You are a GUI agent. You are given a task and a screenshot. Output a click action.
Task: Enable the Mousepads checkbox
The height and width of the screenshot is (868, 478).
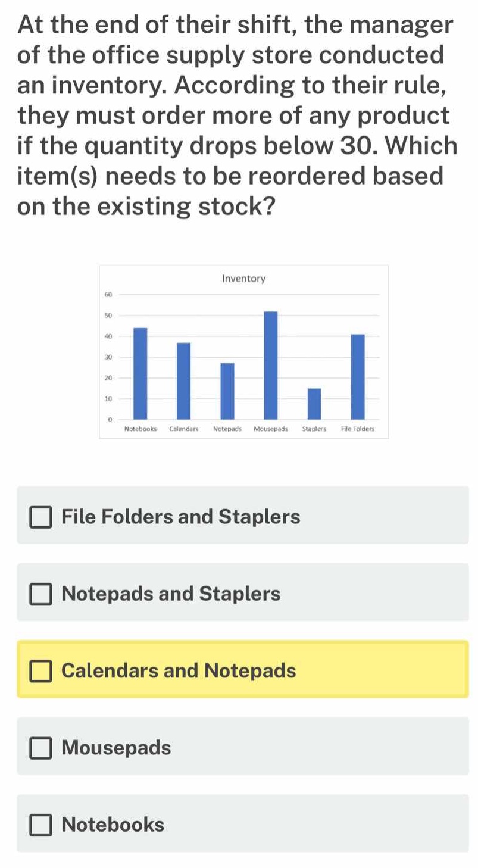point(41,748)
